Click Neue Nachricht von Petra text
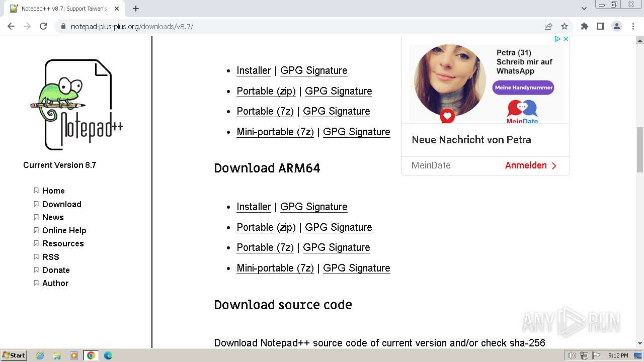644x362 pixels. pyautogui.click(x=471, y=140)
